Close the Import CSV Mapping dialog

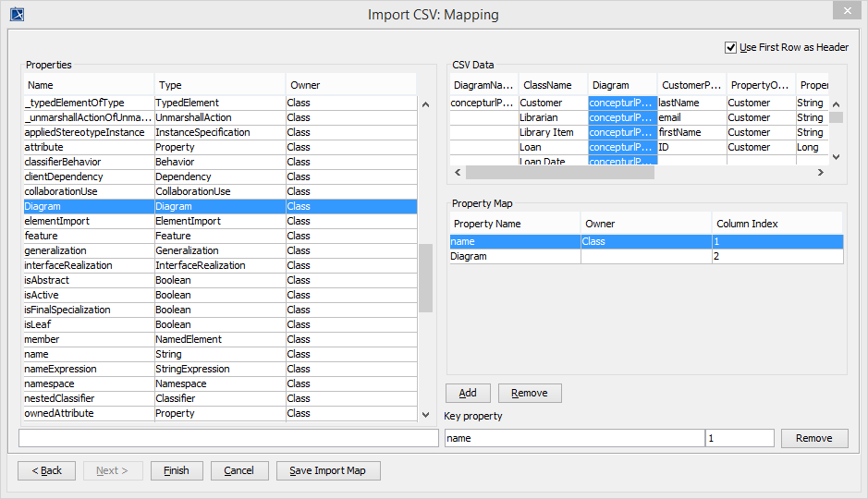[843, 11]
